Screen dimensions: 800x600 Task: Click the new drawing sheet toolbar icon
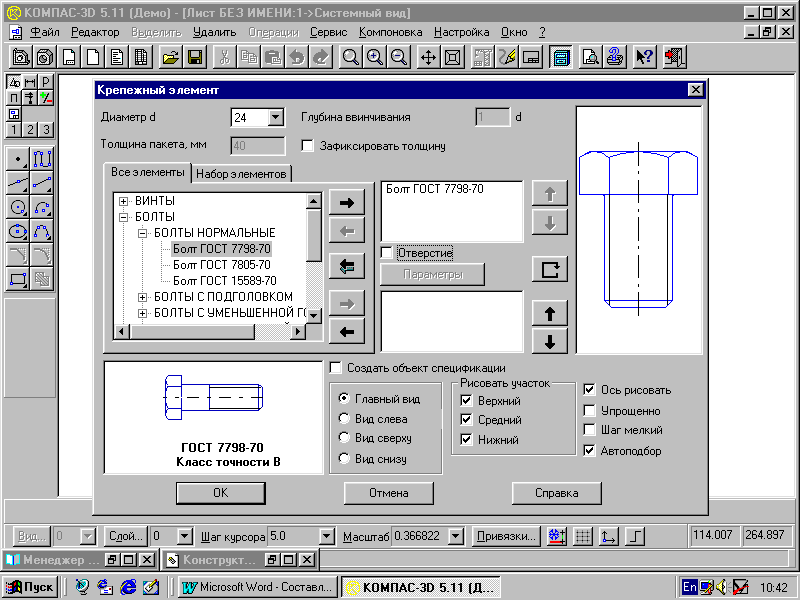(69, 57)
